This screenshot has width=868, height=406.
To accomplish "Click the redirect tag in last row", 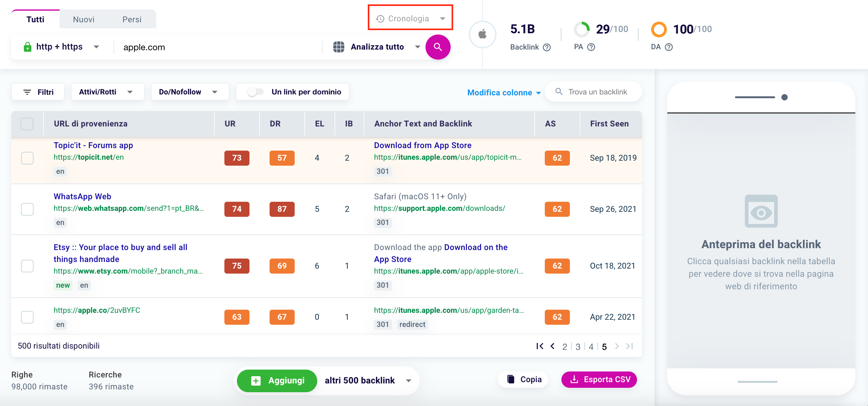I will [x=412, y=324].
